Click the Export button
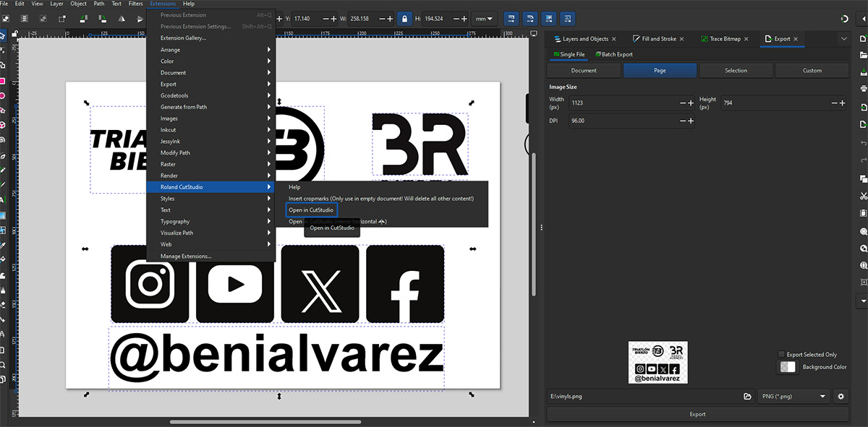The height and width of the screenshot is (427, 868). pos(697,413)
